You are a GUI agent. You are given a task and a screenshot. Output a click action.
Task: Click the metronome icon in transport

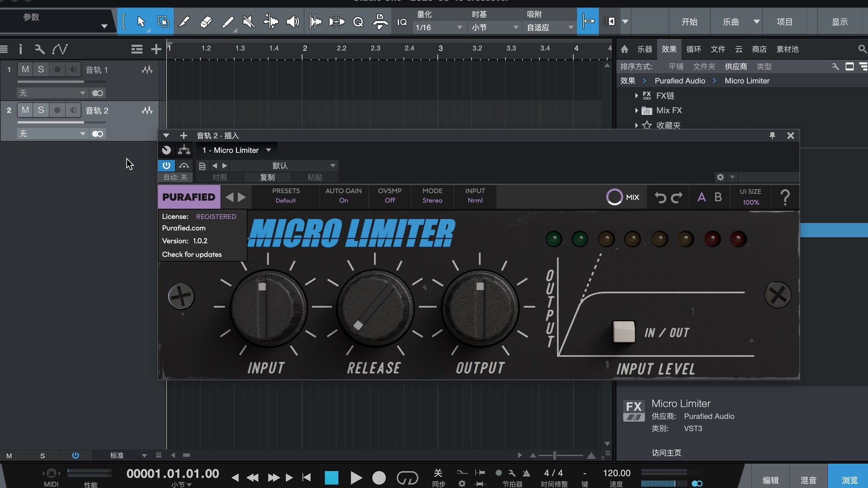(x=526, y=473)
